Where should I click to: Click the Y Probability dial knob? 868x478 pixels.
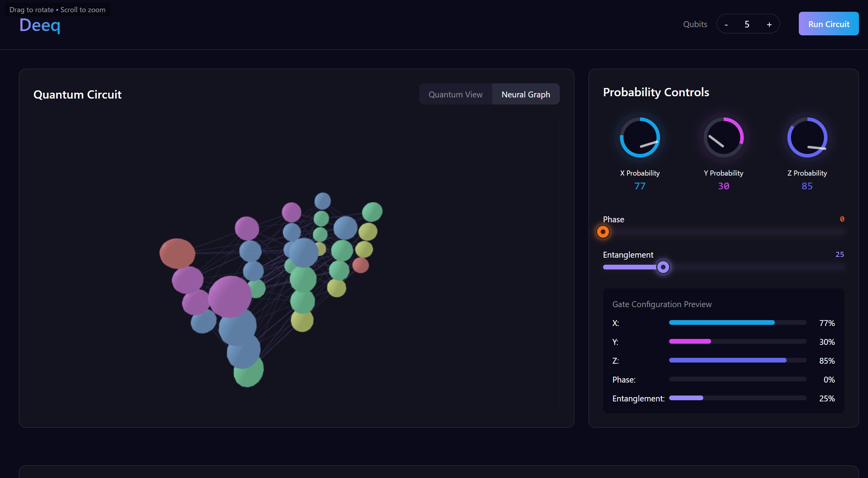[x=723, y=137]
